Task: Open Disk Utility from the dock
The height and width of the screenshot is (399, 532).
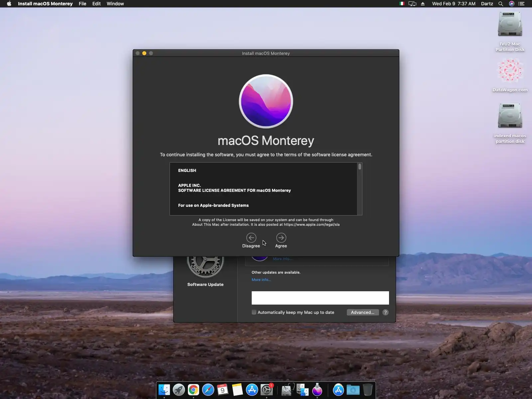Action: 287,390
